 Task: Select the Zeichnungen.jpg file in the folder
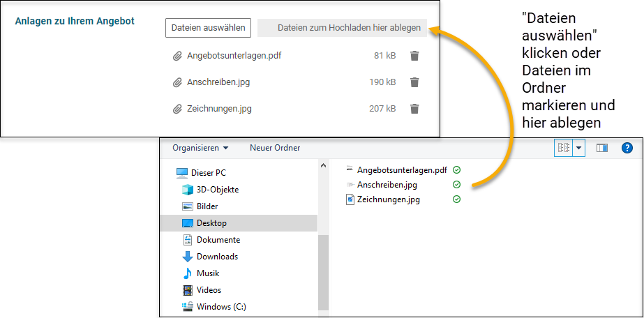[388, 199]
